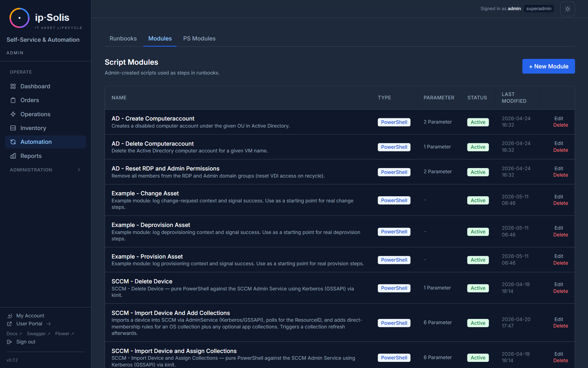The image size is (588, 368).
Task: Expand the Administration section chevron
Action: (79, 170)
